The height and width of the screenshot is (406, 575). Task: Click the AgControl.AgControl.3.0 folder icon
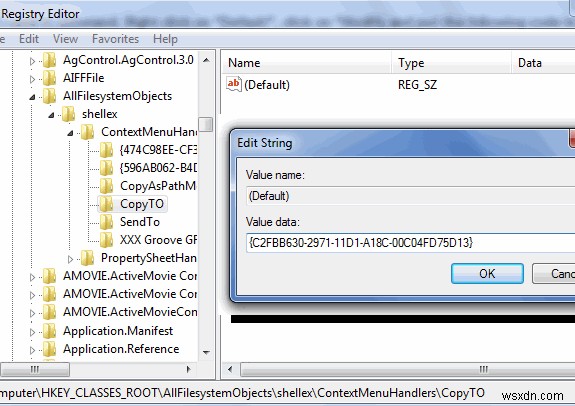(x=50, y=60)
